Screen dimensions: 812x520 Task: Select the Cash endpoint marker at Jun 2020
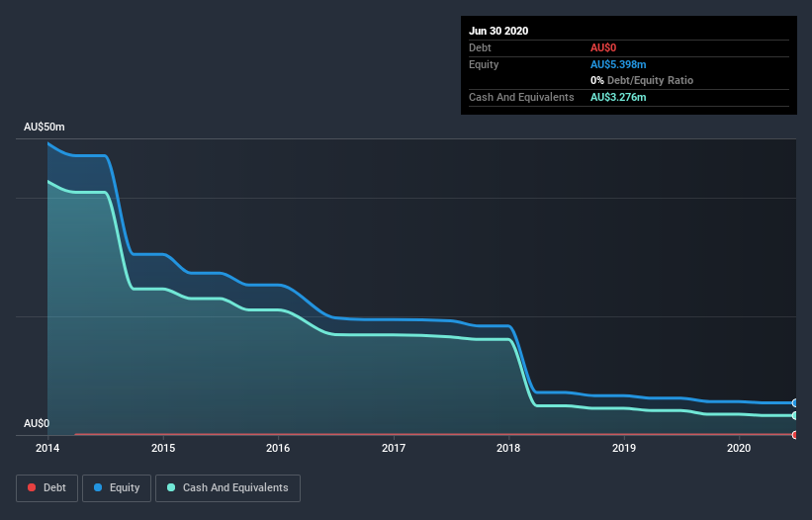pos(795,415)
